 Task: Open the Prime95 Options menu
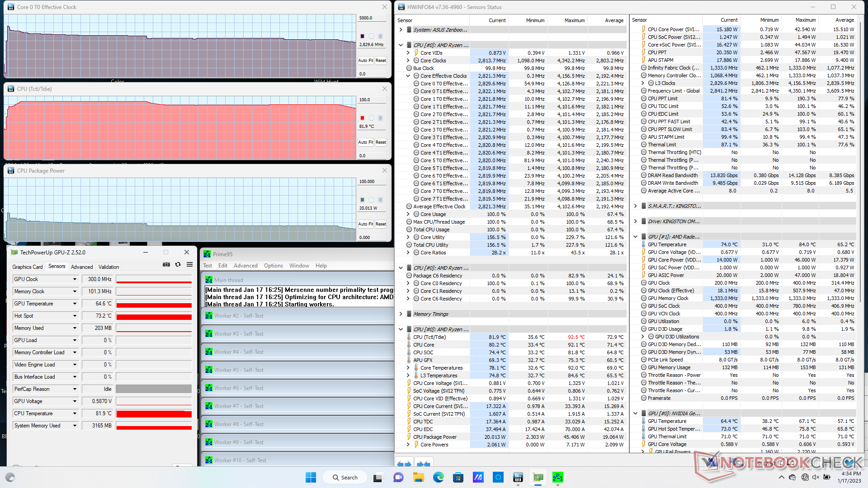273,266
